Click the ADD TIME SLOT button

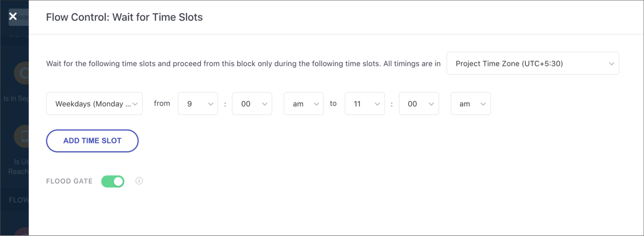tap(92, 141)
